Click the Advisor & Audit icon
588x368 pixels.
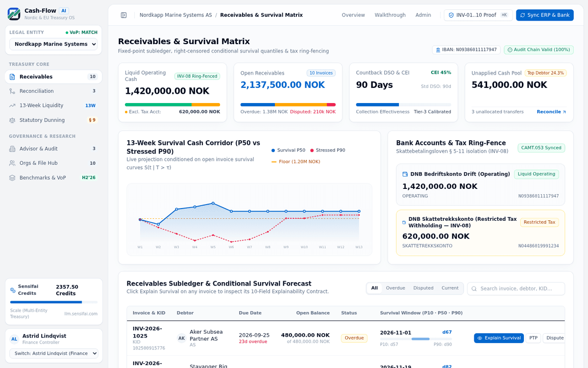pyautogui.click(x=13, y=149)
